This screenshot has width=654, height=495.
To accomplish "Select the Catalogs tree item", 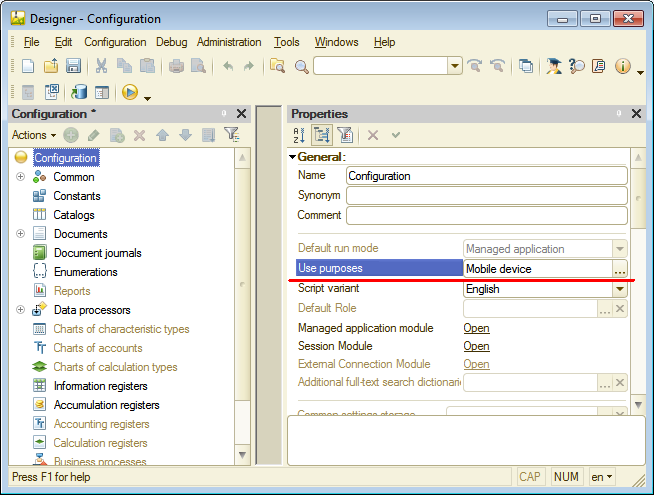I will click(x=74, y=215).
